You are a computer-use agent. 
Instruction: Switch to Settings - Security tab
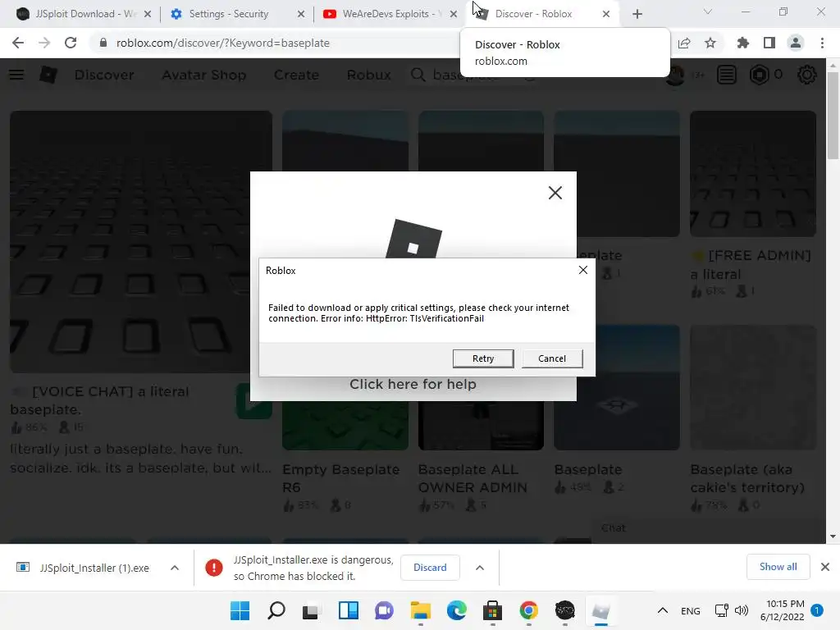(235, 14)
